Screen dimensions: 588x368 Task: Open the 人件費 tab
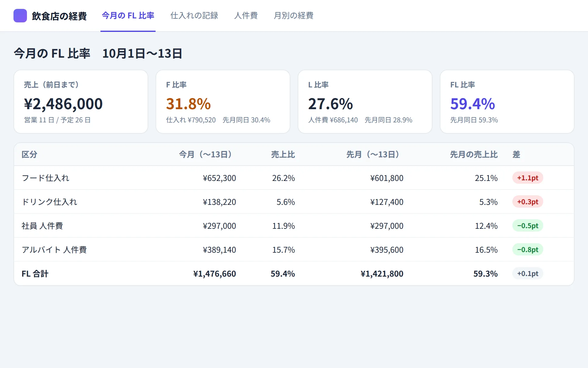click(246, 16)
